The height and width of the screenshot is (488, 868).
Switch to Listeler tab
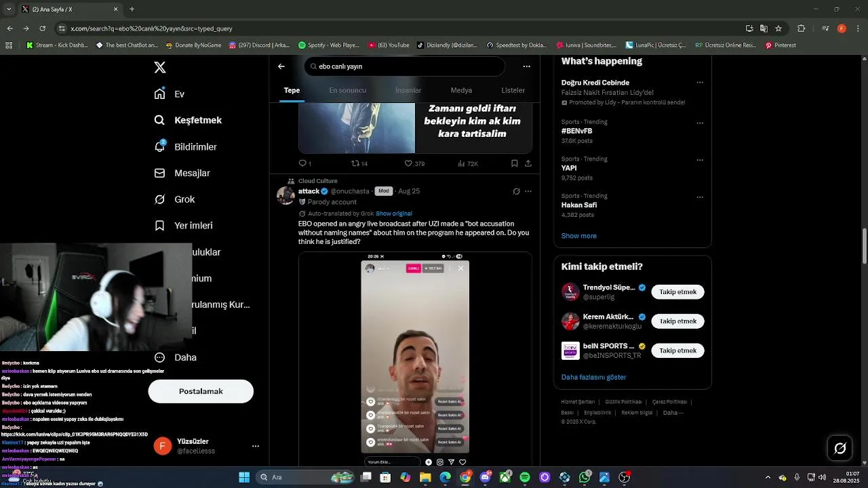click(x=513, y=90)
